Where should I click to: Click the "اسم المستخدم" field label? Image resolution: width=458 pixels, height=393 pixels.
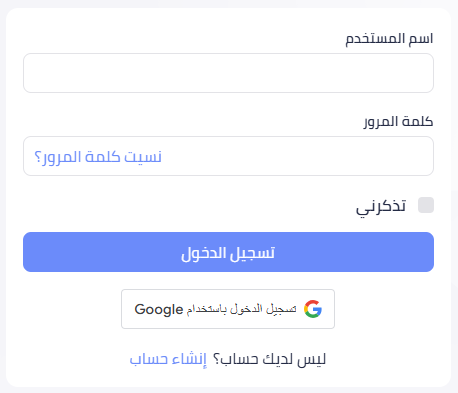click(x=389, y=39)
